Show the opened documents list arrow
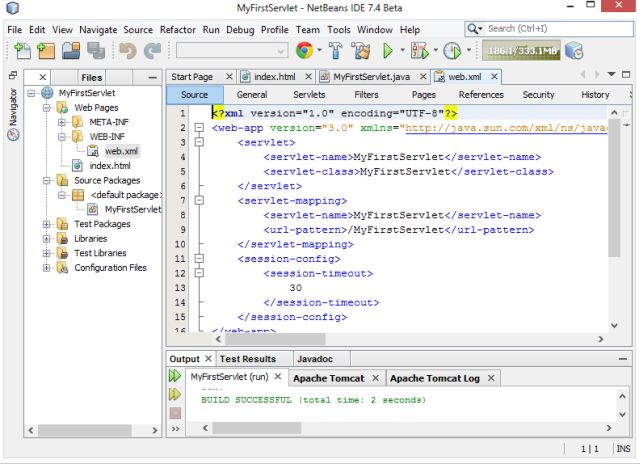640x464 pixels. 611,74
